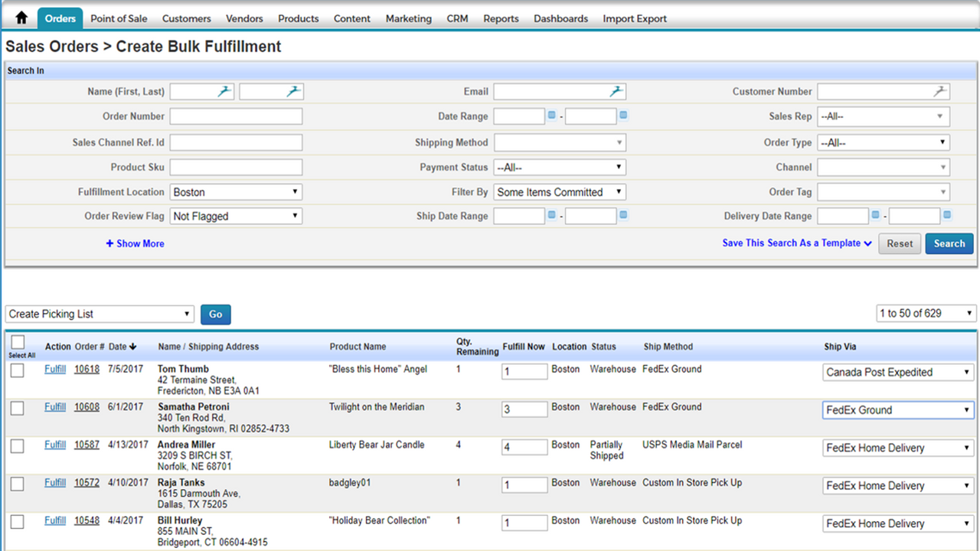Click the filter icon beside the First Name field

click(224, 90)
